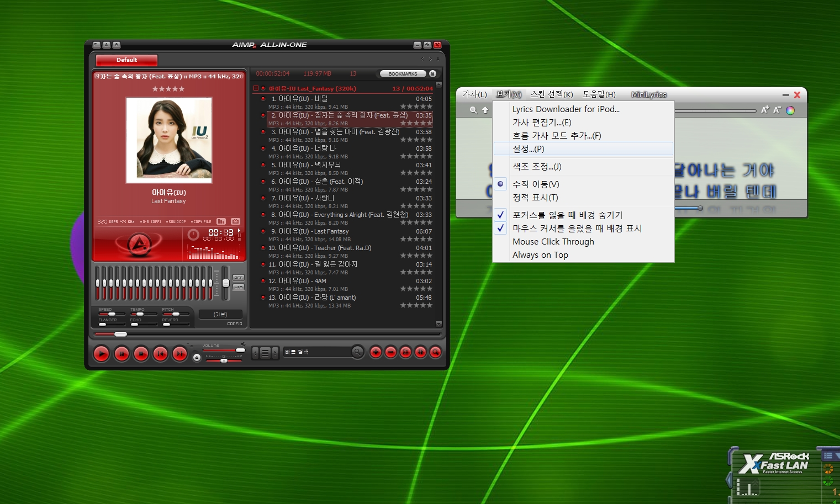Skip to the next track in AIMP

pos(180,353)
